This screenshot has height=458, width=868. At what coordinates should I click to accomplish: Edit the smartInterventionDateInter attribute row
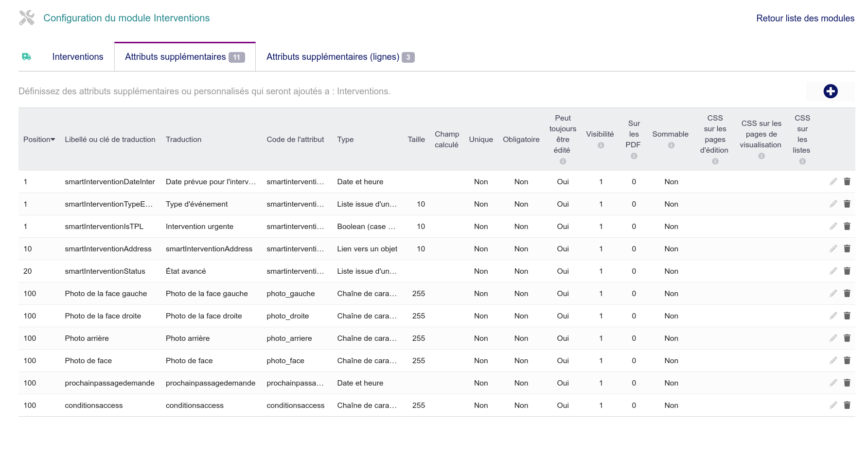[x=833, y=181]
